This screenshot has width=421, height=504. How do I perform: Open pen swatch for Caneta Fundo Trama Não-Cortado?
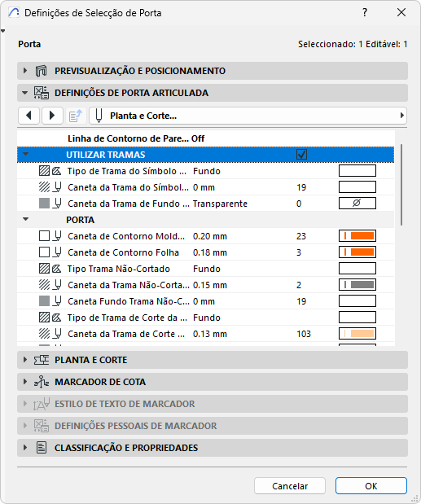[357, 301]
